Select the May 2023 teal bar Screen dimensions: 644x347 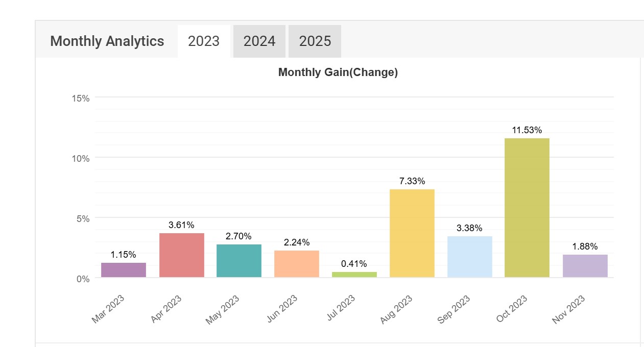click(239, 260)
